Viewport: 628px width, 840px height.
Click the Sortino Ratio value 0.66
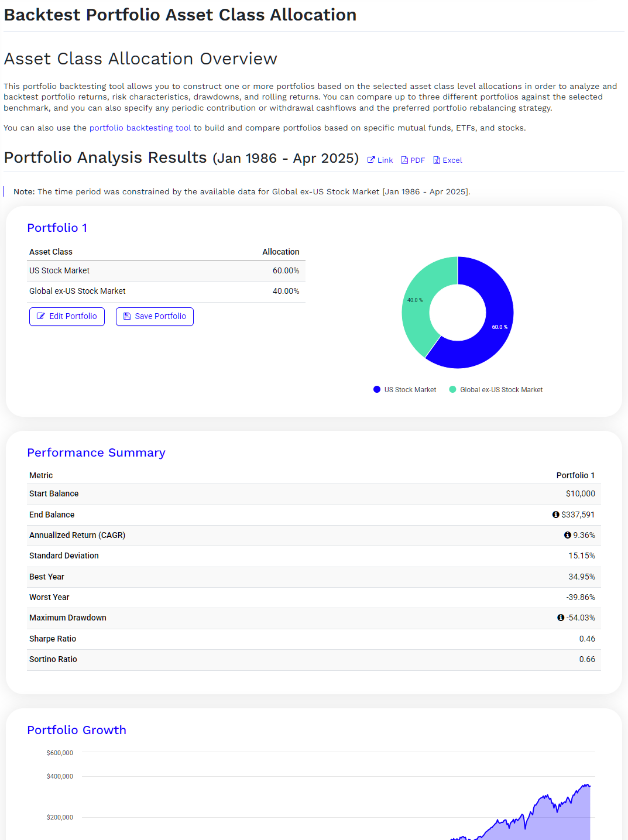pyautogui.click(x=586, y=659)
